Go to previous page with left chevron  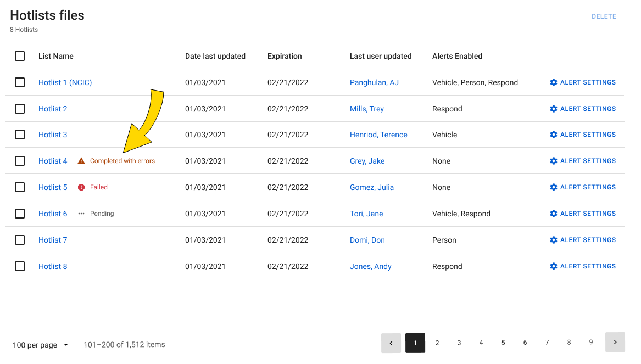391,343
